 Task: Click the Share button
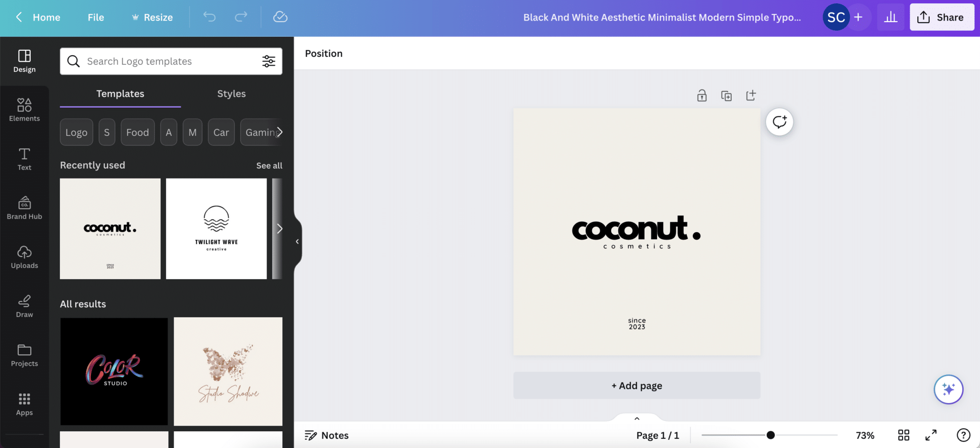(x=941, y=17)
